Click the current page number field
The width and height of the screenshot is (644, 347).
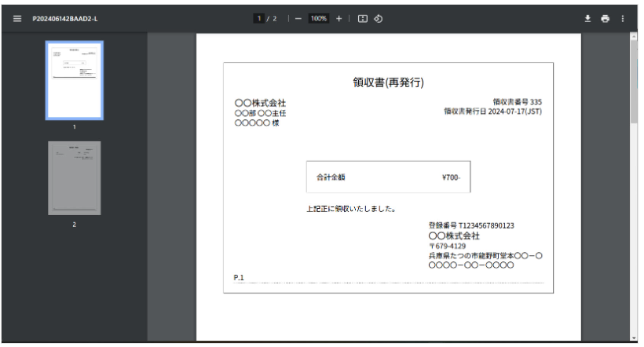(x=258, y=18)
